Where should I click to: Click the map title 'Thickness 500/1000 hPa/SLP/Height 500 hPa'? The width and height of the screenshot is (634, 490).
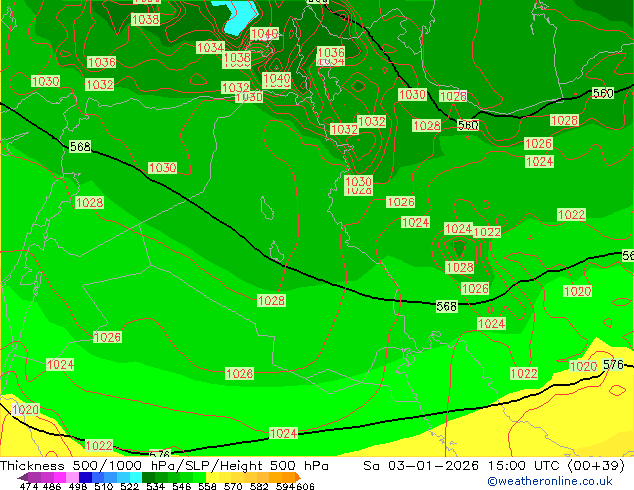click(x=164, y=466)
